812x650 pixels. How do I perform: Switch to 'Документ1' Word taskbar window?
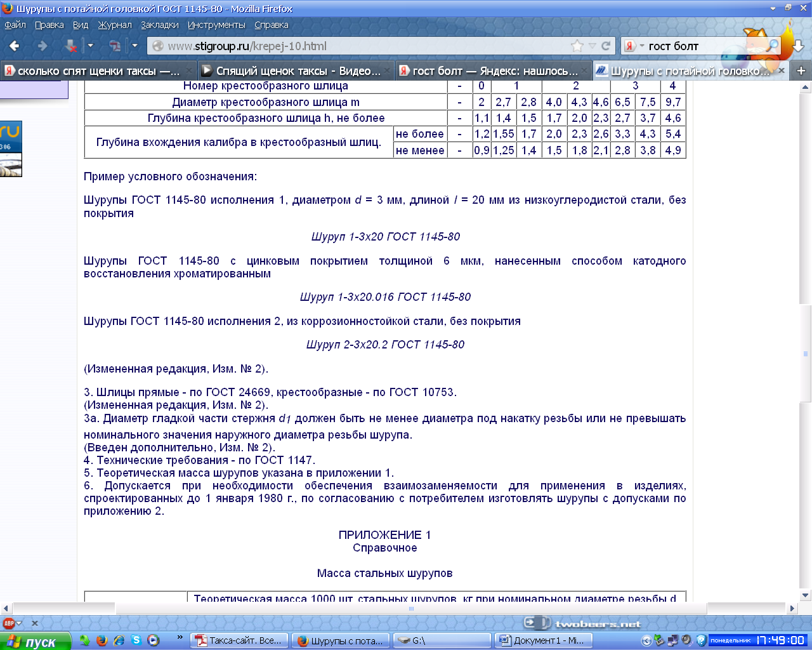point(543,640)
